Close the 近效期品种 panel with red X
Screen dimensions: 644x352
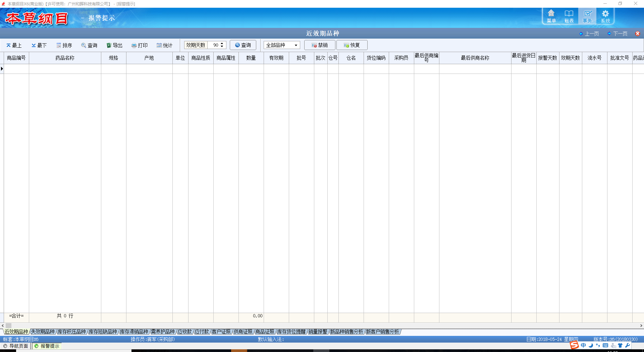pos(638,34)
